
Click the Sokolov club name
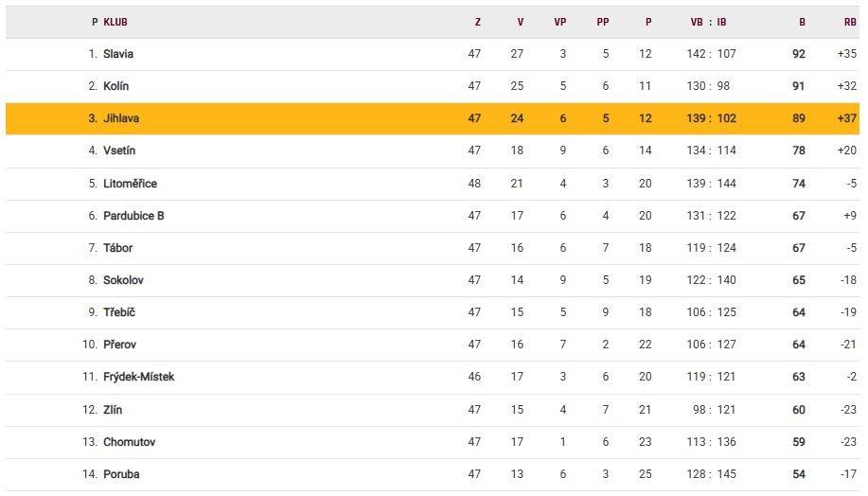pos(123,280)
